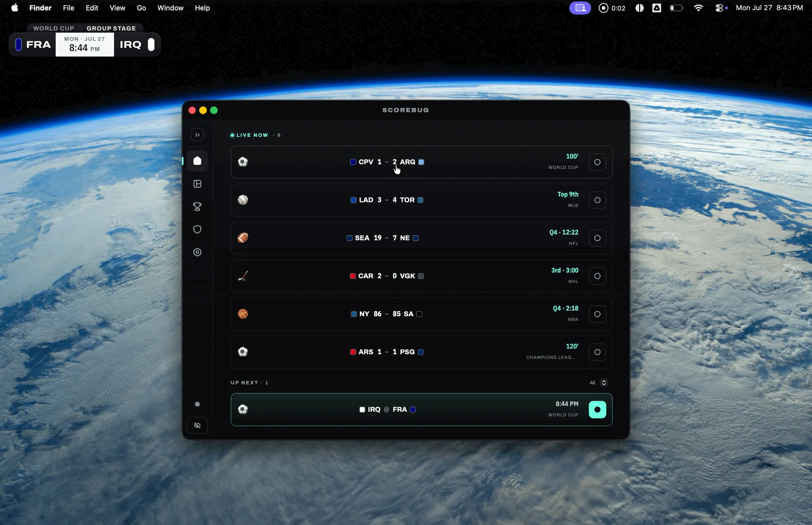This screenshot has width=812, height=525.
Task: Click the GROUP STAGE label on floating scorebug
Action: tap(111, 28)
